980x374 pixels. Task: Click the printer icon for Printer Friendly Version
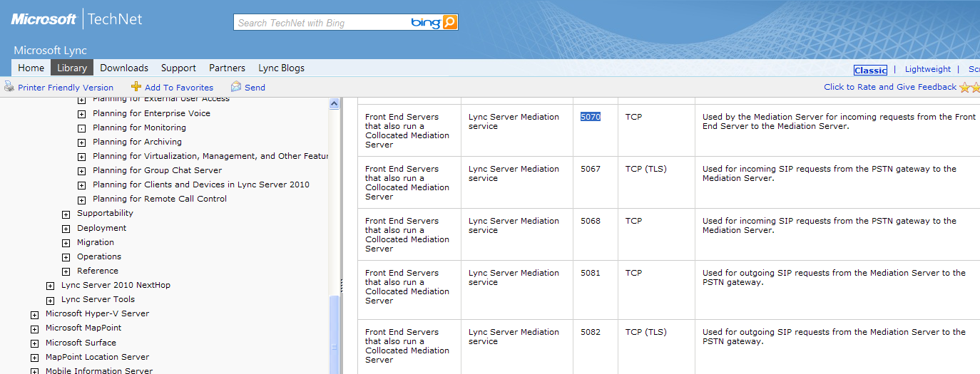9,87
